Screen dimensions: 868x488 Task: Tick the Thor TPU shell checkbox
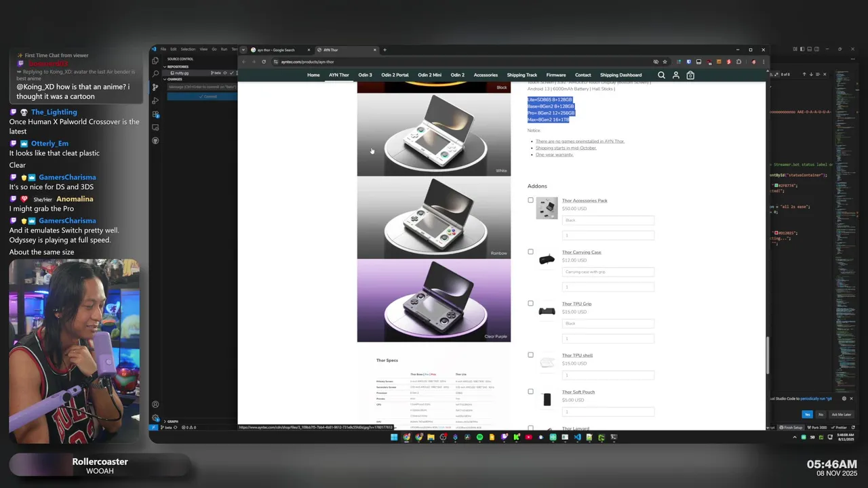[x=530, y=354]
